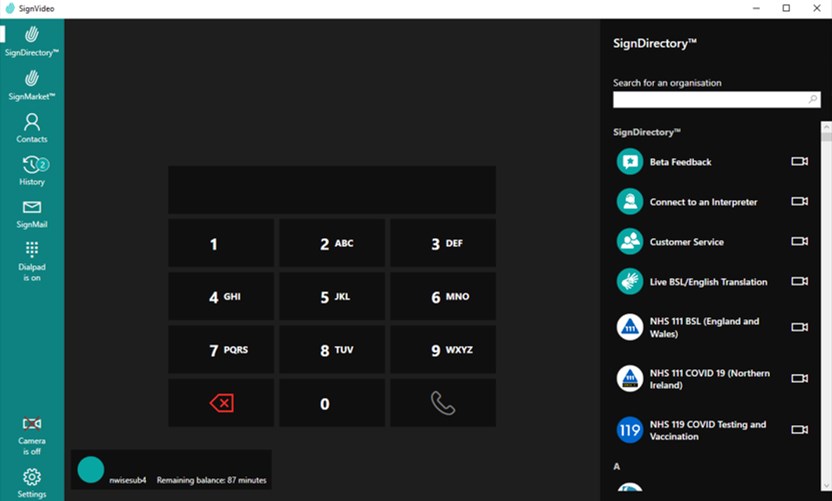Open SignMail inbox
The width and height of the screenshot is (832, 501).
click(x=32, y=213)
